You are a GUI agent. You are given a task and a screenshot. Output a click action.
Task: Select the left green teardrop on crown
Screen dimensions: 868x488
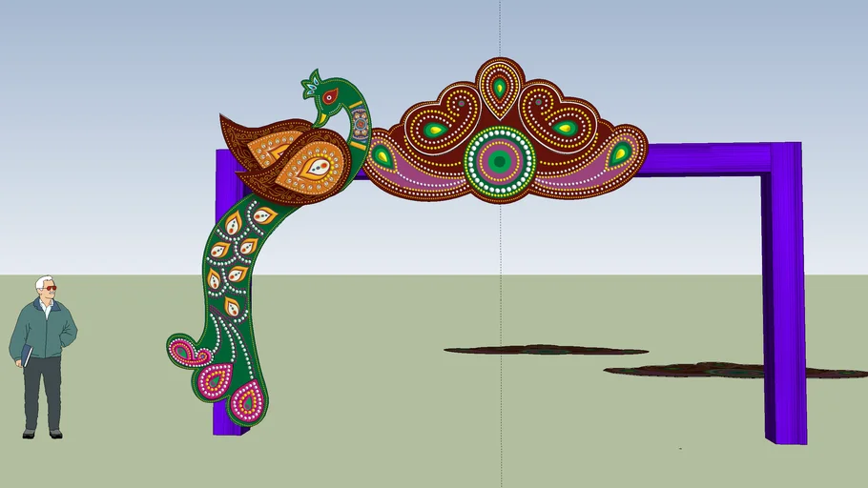pos(436,130)
